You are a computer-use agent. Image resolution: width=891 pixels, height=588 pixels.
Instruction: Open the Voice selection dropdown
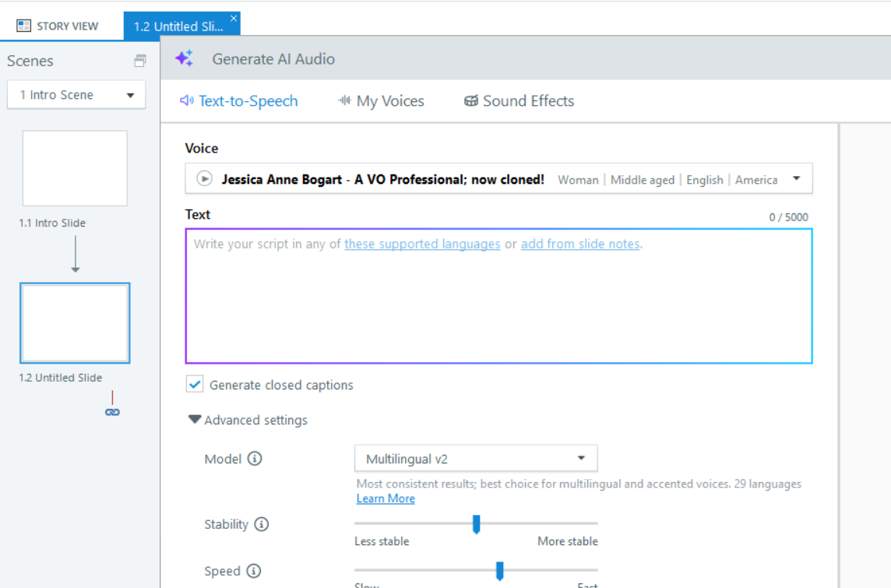(x=796, y=179)
